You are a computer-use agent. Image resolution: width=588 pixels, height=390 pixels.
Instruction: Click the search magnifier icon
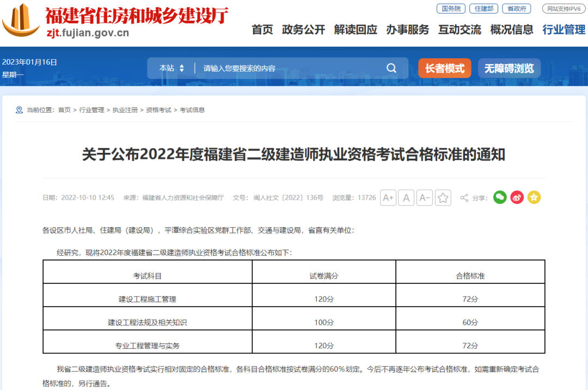[x=391, y=68]
